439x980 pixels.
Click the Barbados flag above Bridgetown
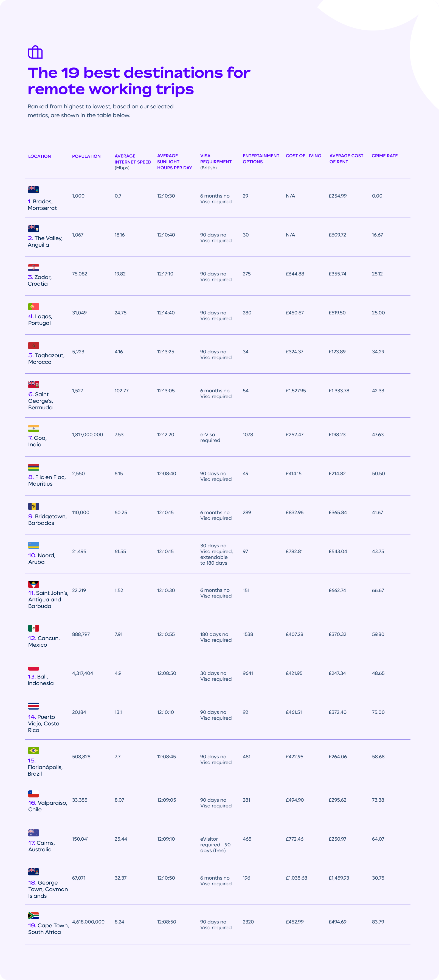coord(33,506)
